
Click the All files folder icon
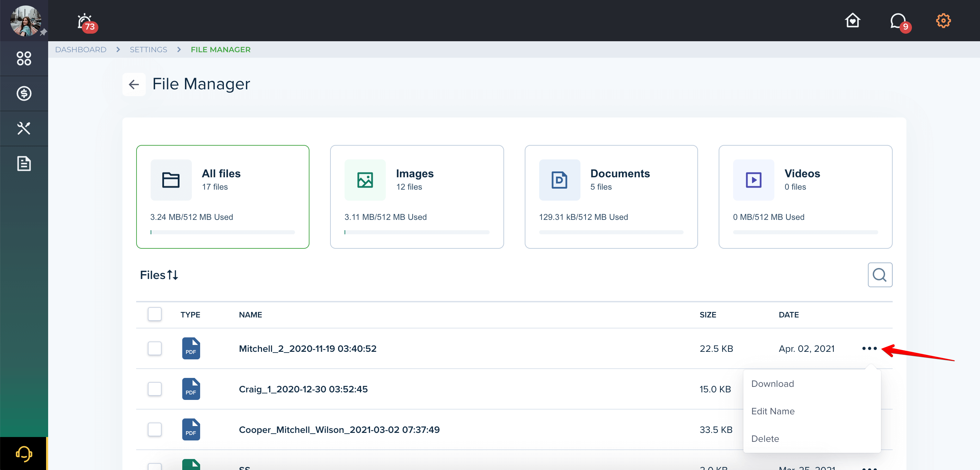point(171,180)
